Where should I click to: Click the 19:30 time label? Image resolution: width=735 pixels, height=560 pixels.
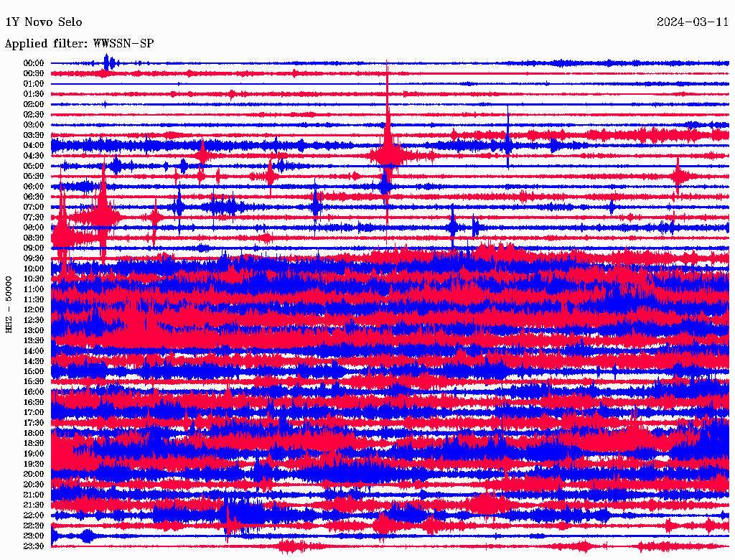pyautogui.click(x=34, y=464)
